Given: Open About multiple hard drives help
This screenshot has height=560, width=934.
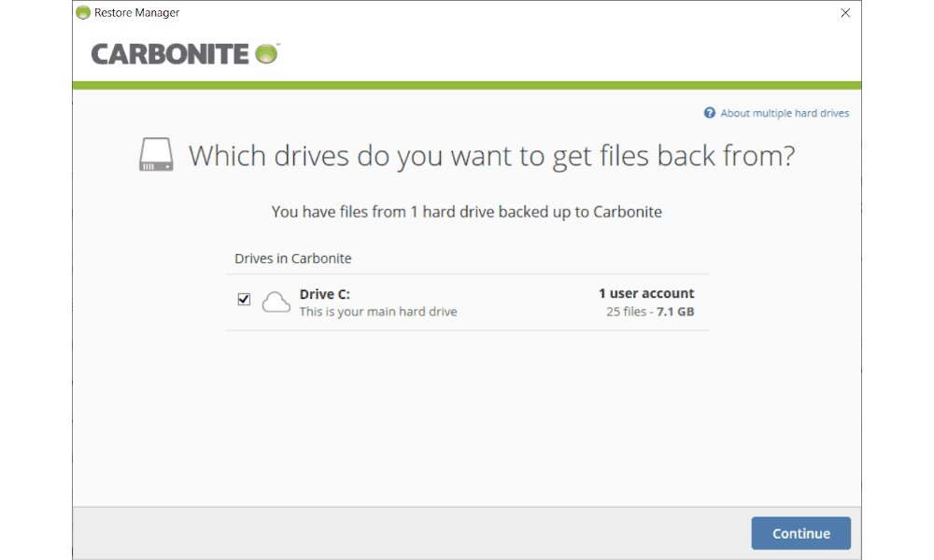Looking at the screenshot, I should (x=785, y=112).
